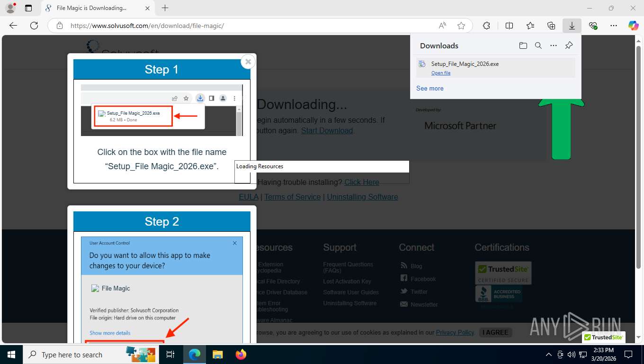644x364 pixels.
Task: Open Uninstalling Software link near EULA
Action: (362, 197)
